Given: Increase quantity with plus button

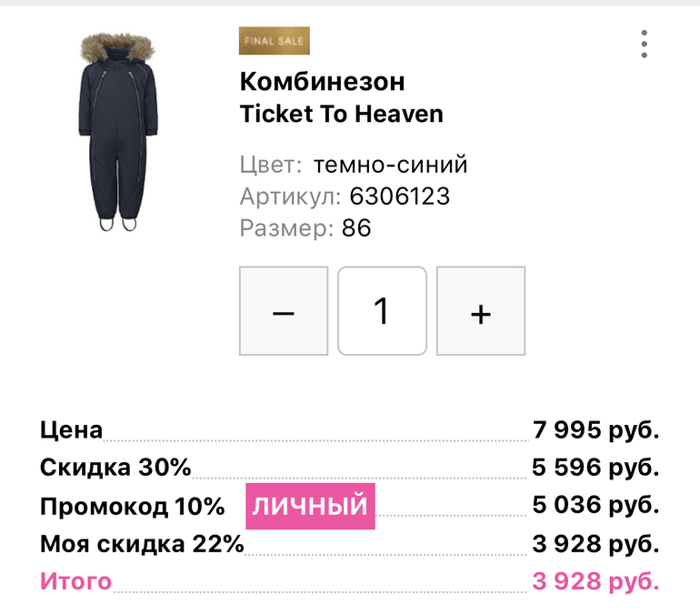Looking at the screenshot, I should tap(481, 311).
